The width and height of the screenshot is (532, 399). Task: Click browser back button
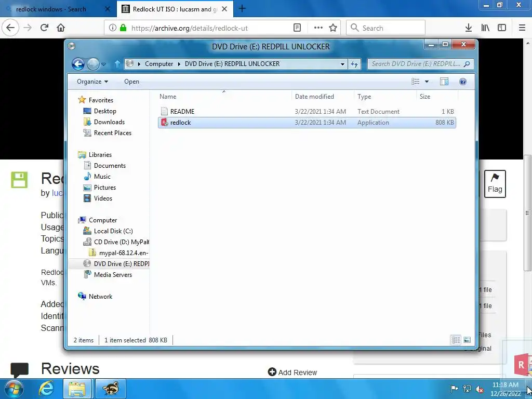(10, 28)
